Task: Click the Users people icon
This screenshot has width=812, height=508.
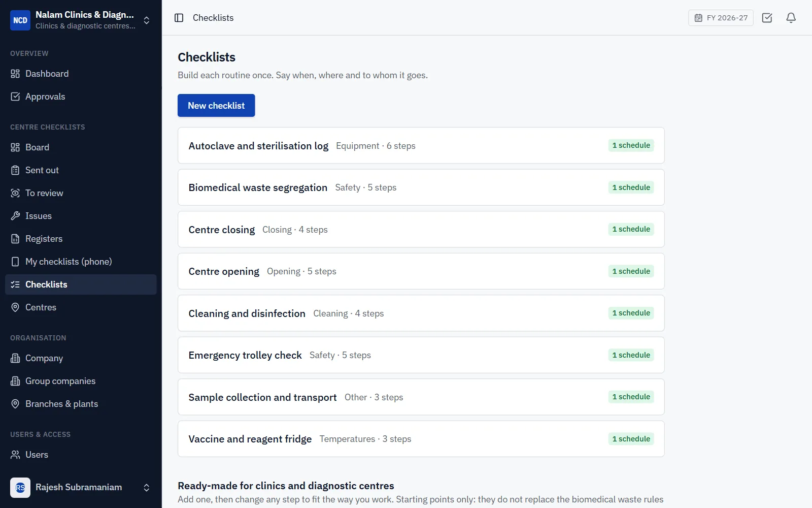Action: click(x=15, y=455)
